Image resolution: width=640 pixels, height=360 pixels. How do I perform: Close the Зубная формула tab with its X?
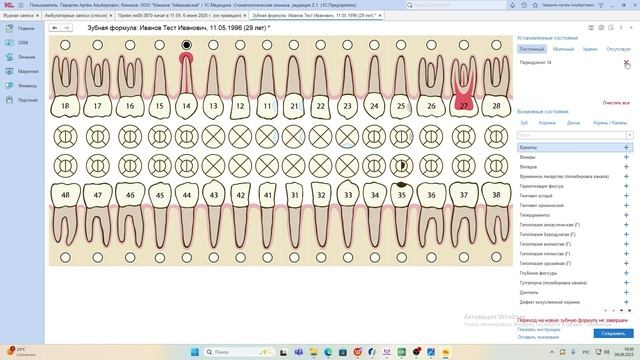(380, 15)
